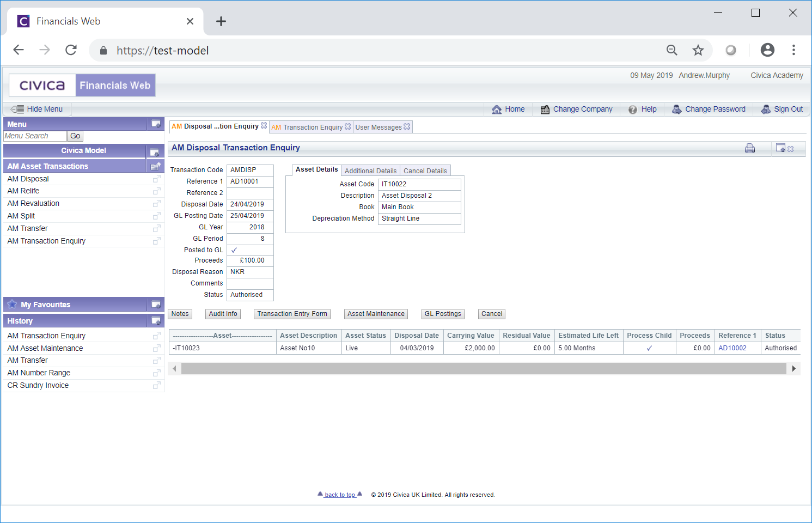Screen dimensions: 812x523
Task: Click the Process Child checkmark in row
Action: [649, 348]
